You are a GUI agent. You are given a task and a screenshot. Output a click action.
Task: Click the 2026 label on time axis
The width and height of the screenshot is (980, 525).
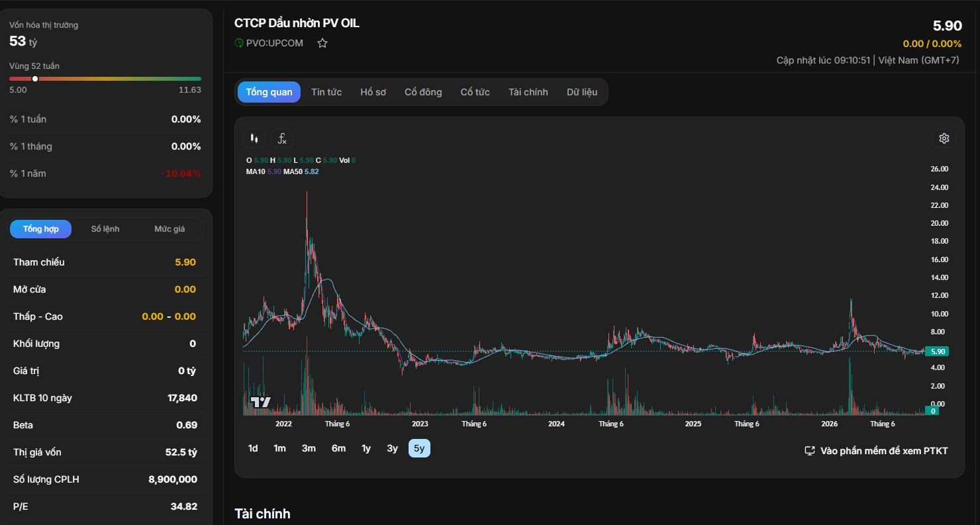830,424
